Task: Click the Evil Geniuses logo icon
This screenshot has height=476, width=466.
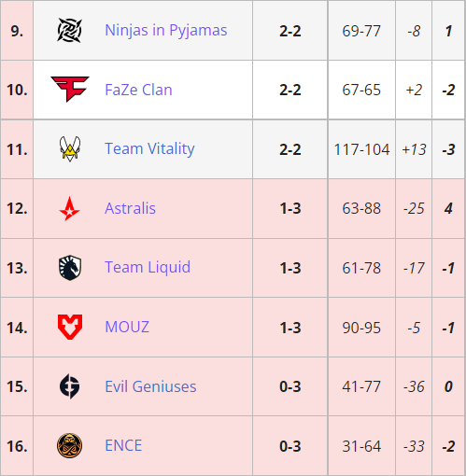Action: (70, 386)
